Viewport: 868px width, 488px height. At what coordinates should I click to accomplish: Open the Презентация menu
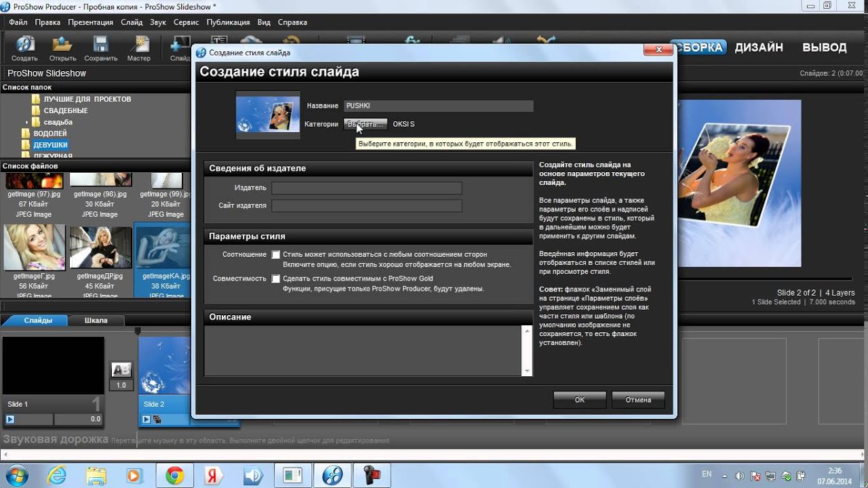click(90, 22)
